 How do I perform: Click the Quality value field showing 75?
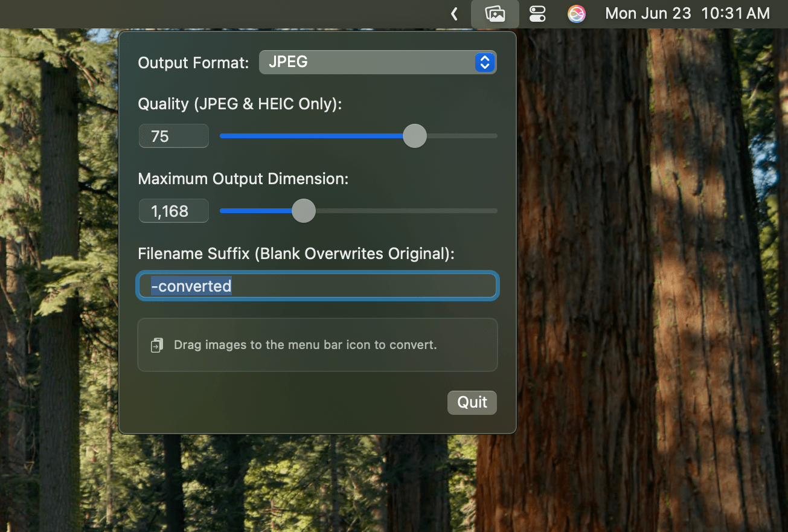click(173, 136)
